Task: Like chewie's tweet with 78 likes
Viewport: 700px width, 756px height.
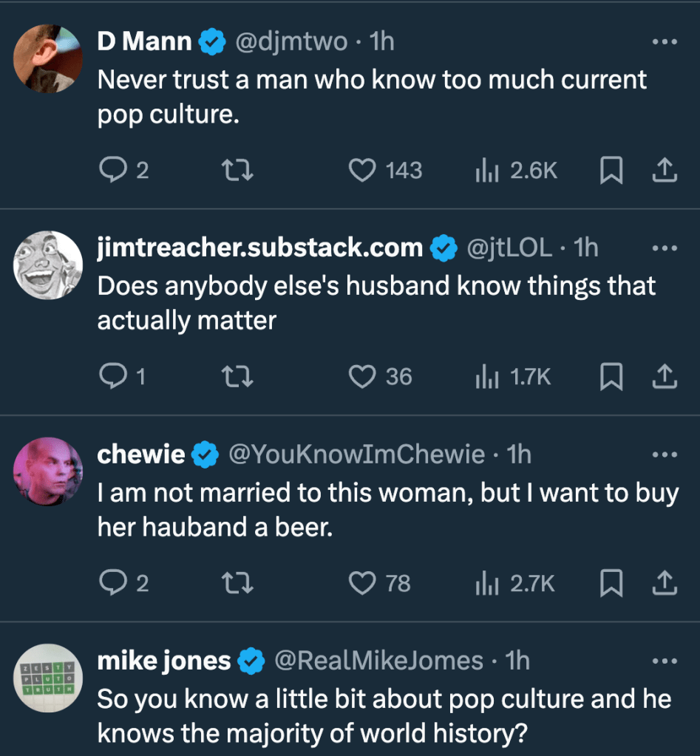Action: click(362, 583)
